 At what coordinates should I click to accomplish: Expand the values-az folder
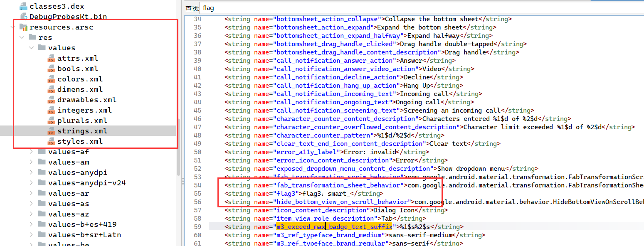click(x=31, y=214)
